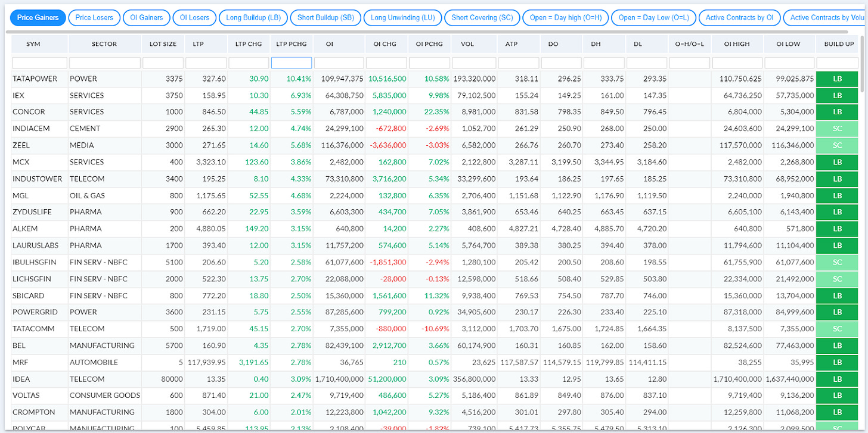Image resolution: width=868 pixels, height=433 pixels.
Task: Select INDUSTOWER symbol cell
Action: 39,179
